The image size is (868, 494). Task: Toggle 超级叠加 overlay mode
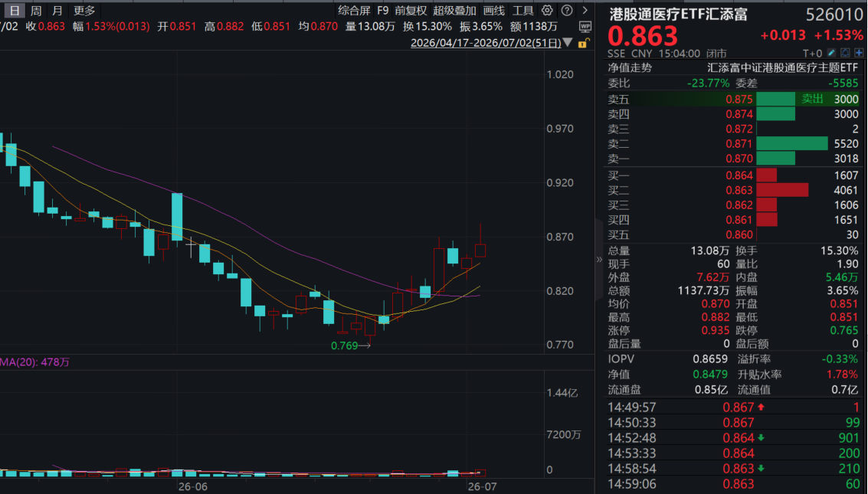454,11
